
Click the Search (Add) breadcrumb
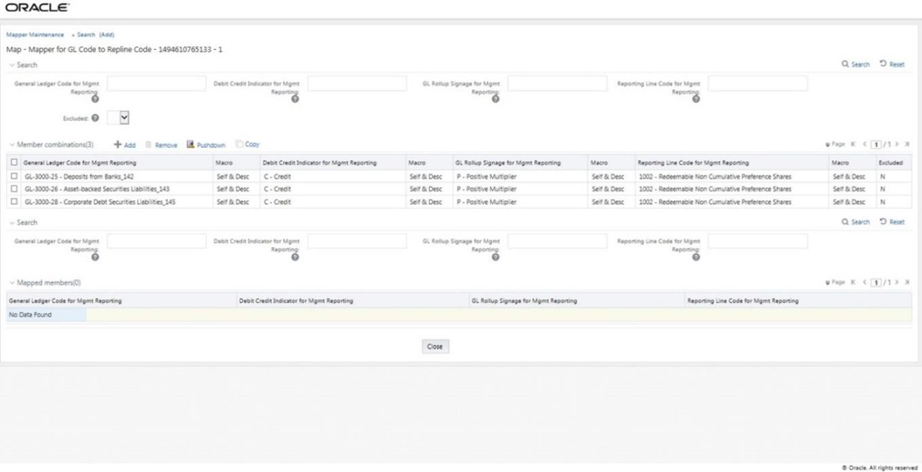tap(96, 35)
